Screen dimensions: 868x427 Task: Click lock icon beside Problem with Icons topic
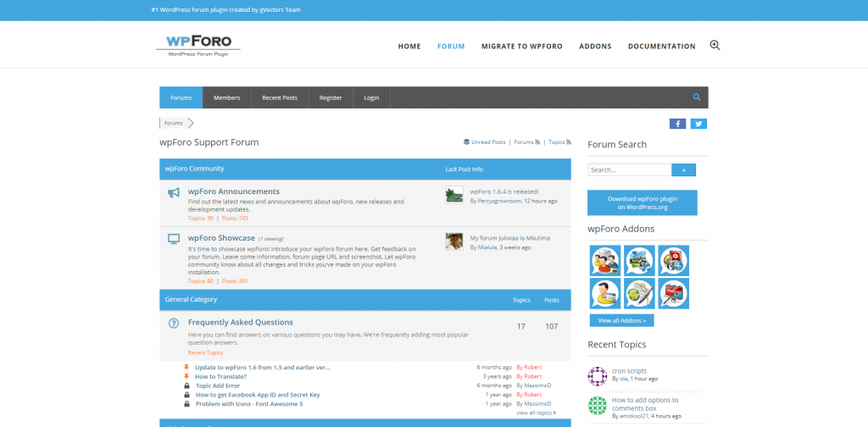(x=187, y=404)
